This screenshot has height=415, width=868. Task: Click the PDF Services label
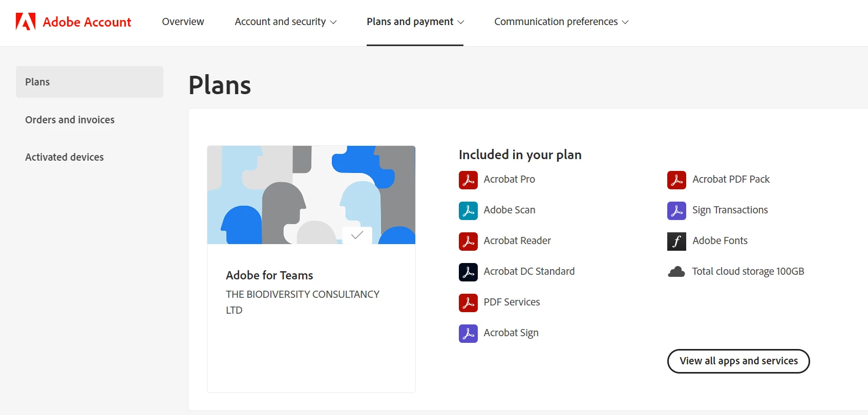(512, 302)
